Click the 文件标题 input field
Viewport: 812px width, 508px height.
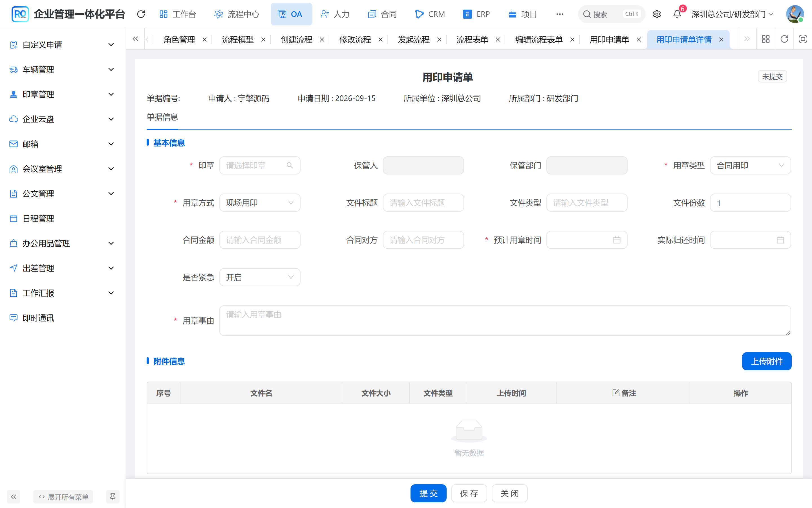(423, 203)
